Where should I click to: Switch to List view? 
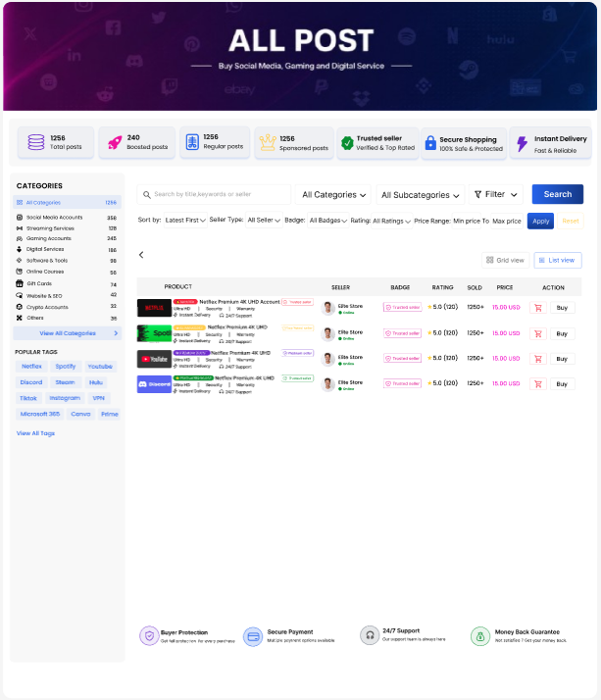coord(558,260)
